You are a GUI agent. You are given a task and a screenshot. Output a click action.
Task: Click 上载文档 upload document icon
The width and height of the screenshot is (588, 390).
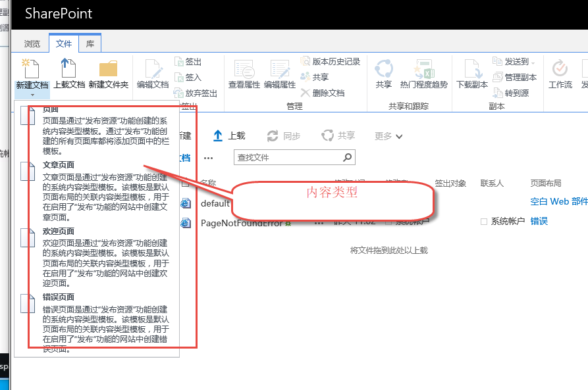68,68
